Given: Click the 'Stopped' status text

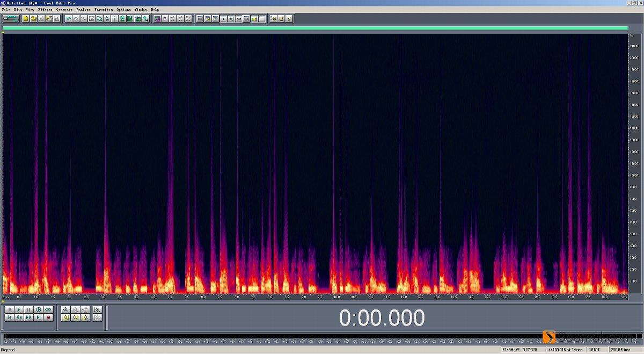Looking at the screenshot, I should coord(8,350).
